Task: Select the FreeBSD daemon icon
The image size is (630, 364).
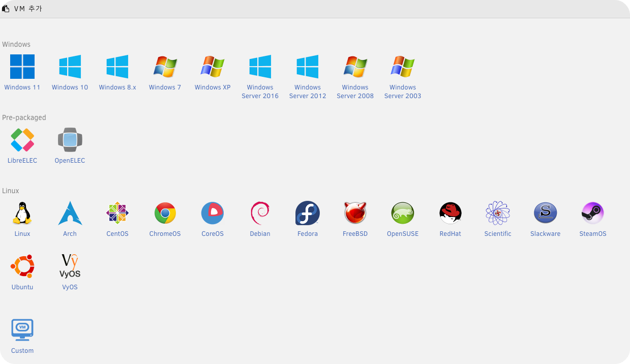Action: [355, 213]
